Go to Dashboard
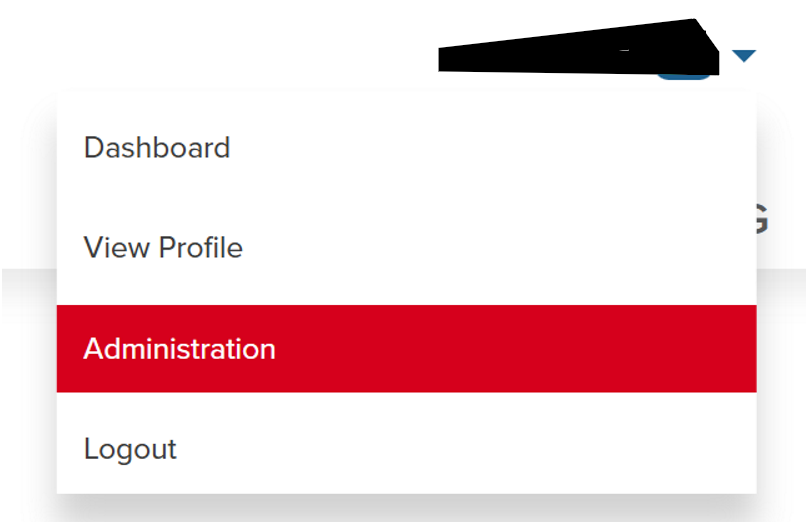The width and height of the screenshot is (806, 522). 157,148
